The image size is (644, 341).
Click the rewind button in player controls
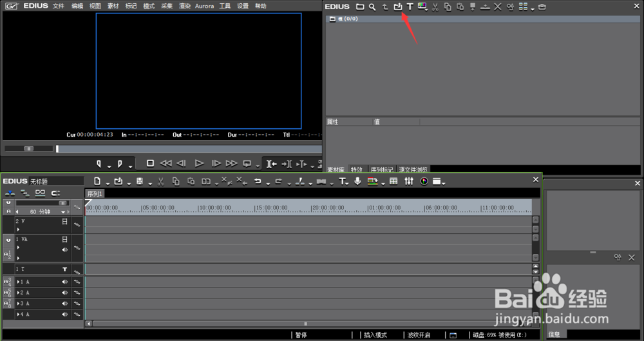pos(166,163)
